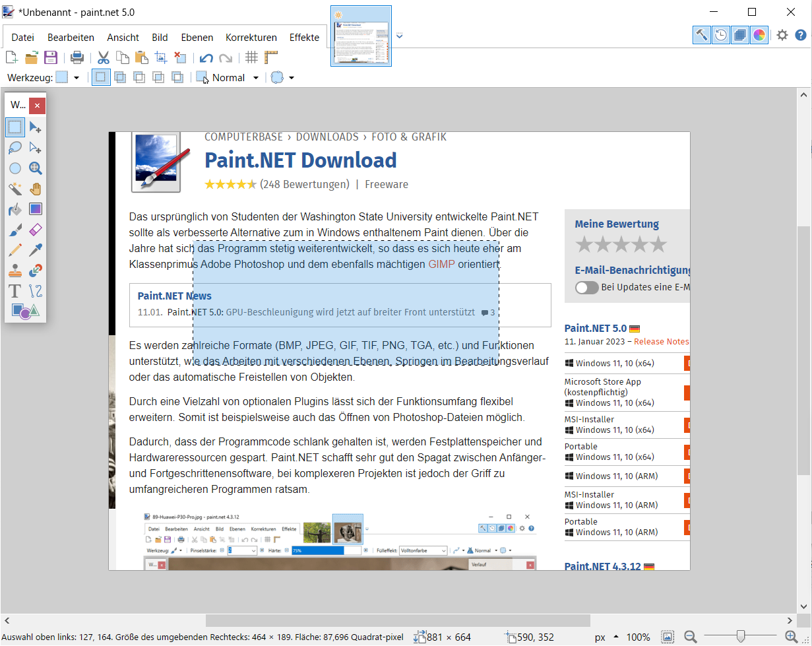Toggle the Layers window visibility button
This screenshot has height=646, width=812.
(x=740, y=35)
